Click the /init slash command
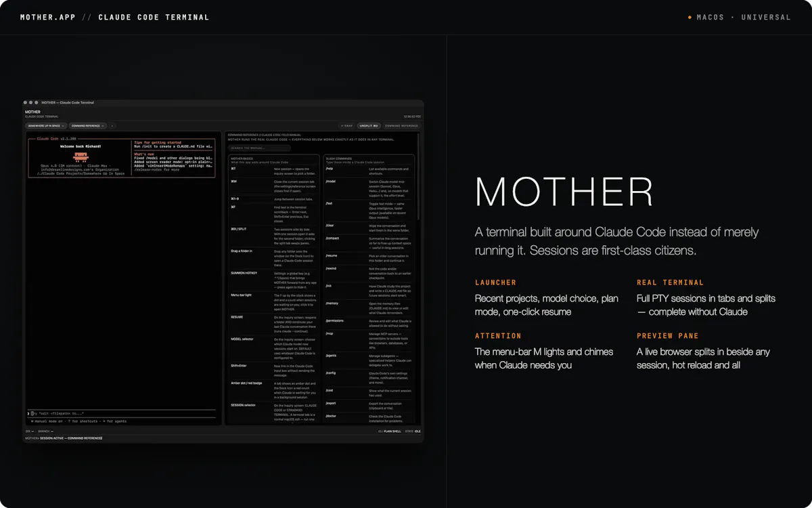812x508 pixels. pyautogui.click(x=369, y=291)
